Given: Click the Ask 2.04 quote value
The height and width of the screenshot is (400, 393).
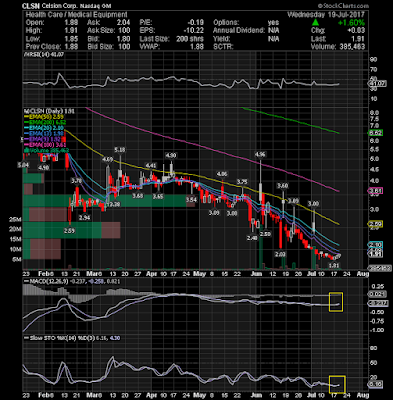Looking at the screenshot, I should 123,23.
